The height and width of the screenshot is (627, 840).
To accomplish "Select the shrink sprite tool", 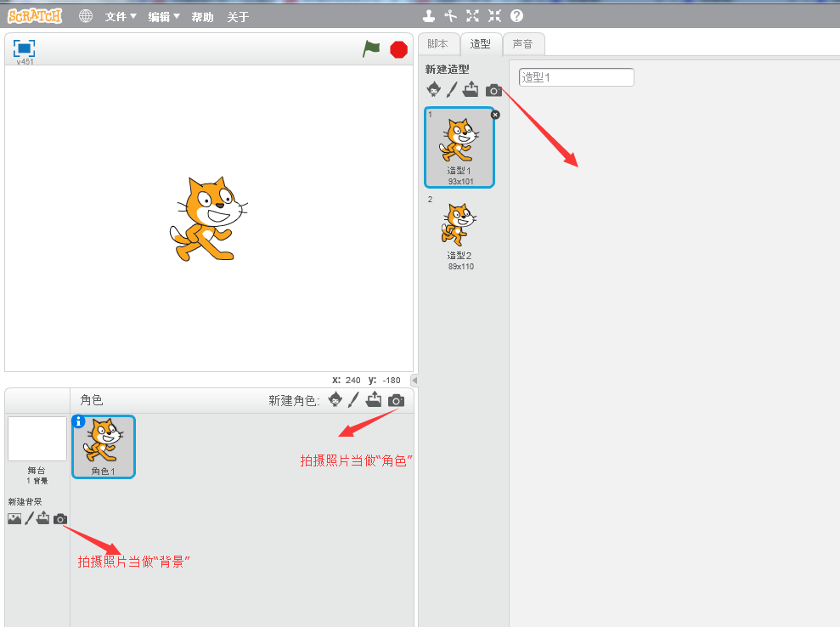I will tap(494, 16).
